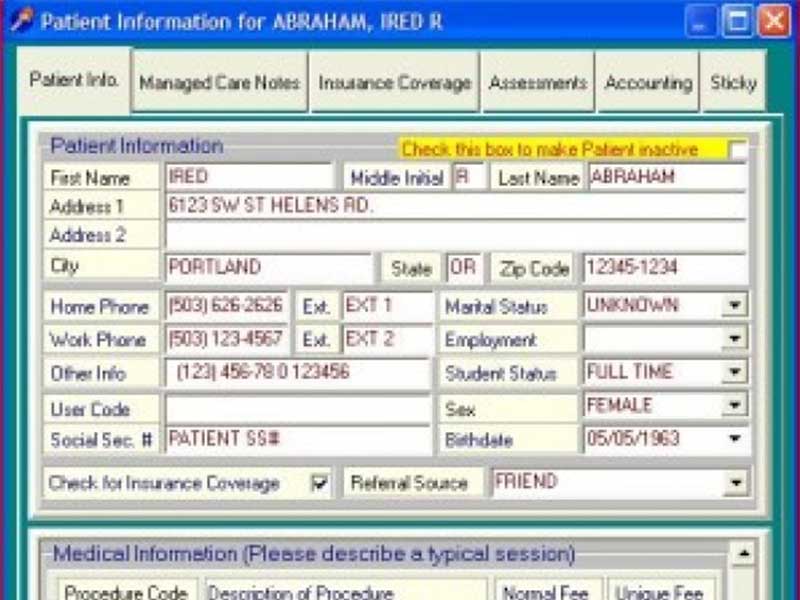Click the First Name field containing IRED
Viewport: 800px width, 600px height.
pos(249,177)
